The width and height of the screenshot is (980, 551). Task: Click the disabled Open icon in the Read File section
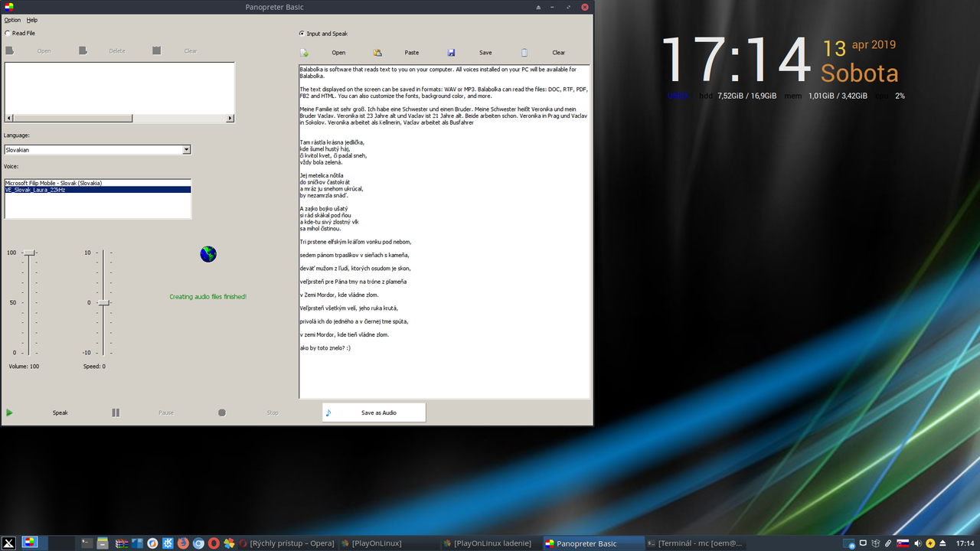10,51
